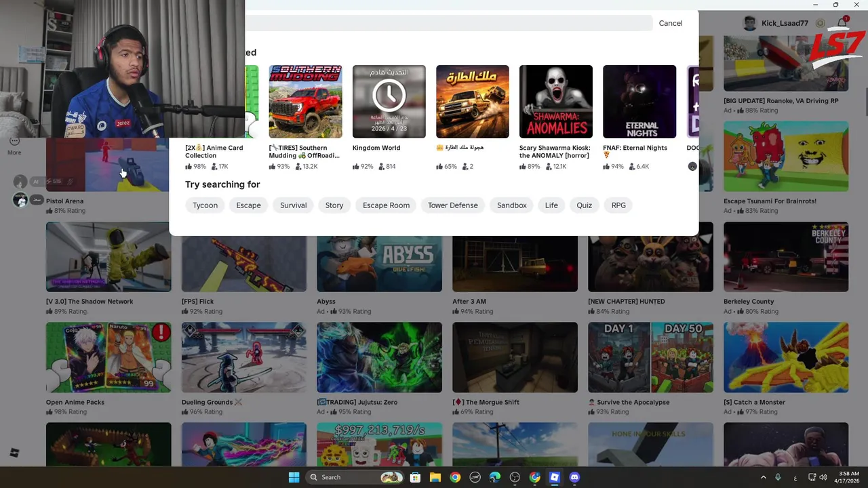Click the Anime Card Collection title
Viewport: 868px width, 488px height.
214,152
